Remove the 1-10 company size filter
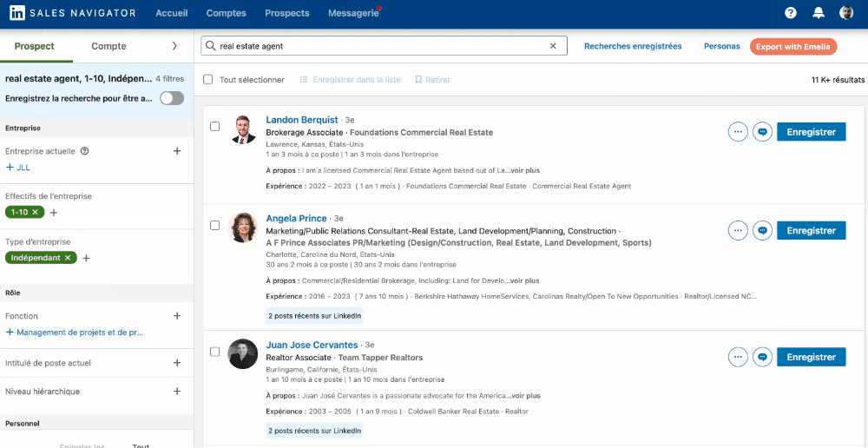The width and height of the screenshot is (868, 448). click(36, 213)
